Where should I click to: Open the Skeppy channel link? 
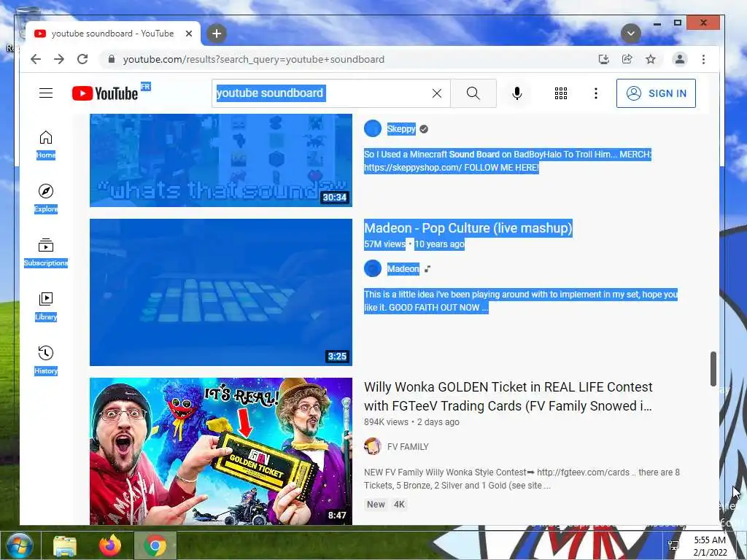[401, 128]
